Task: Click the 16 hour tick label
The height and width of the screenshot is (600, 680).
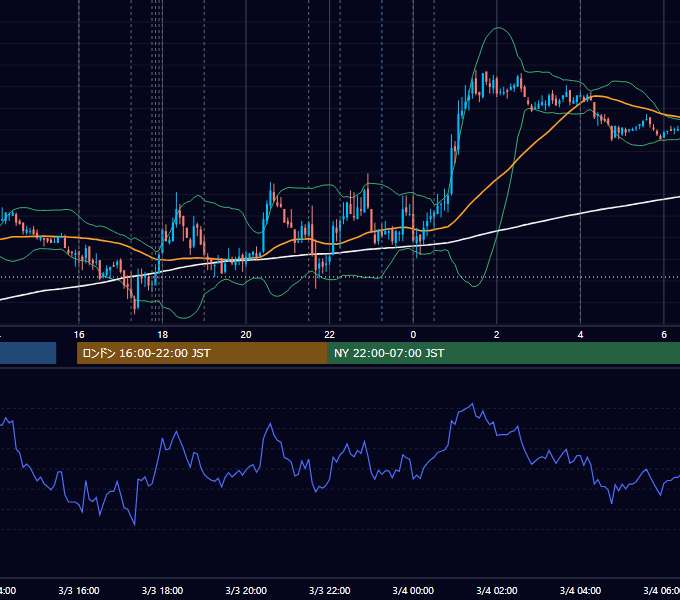Action: [x=79, y=335]
